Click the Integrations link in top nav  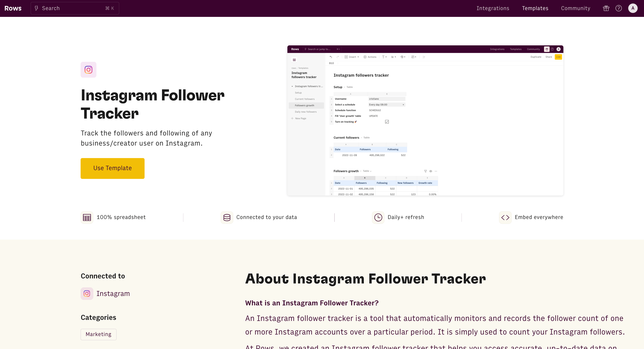coord(493,8)
